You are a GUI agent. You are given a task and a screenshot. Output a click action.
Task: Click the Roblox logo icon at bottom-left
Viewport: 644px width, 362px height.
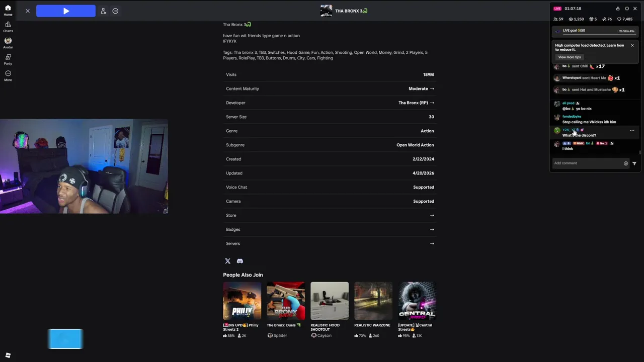point(8,355)
